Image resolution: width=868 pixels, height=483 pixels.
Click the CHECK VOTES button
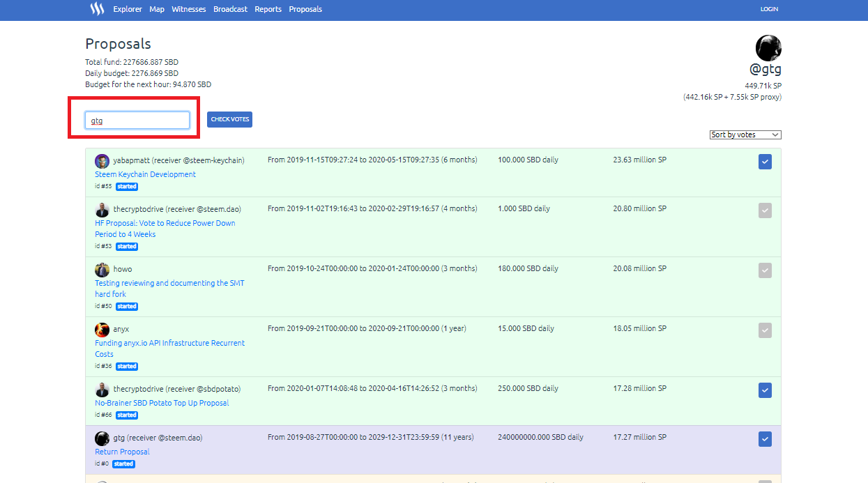[x=229, y=119]
